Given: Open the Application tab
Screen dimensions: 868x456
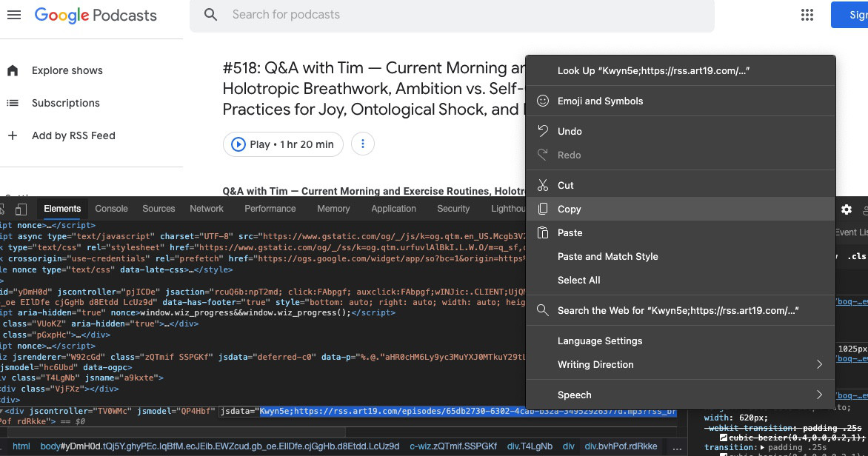Looking at the screenshot, I should [x=393, y=209].
